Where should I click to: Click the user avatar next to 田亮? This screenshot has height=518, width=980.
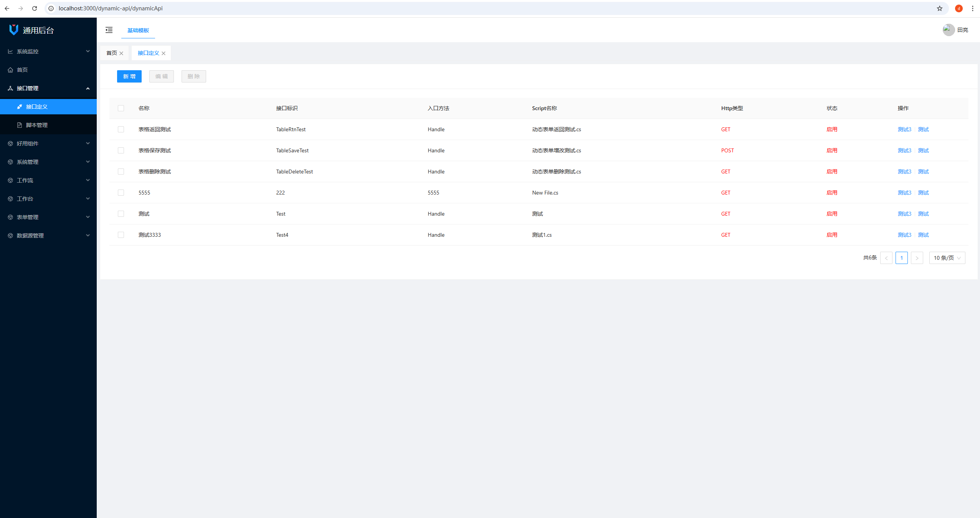[x=949, y=30]
